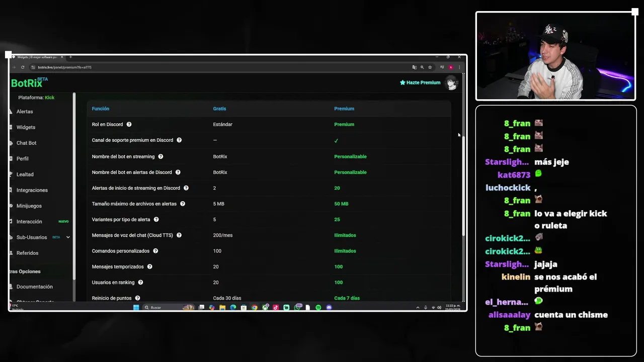
Task: Click the Plataforma: Kick label
Action: (36, 98)
